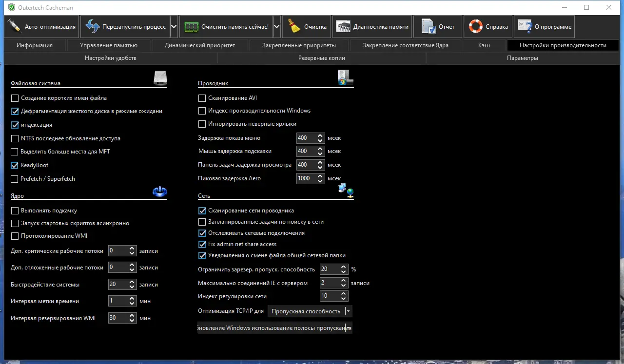Click the Интервал метки времени spinner arrows

pyautogui.click(x=132, y=301)
